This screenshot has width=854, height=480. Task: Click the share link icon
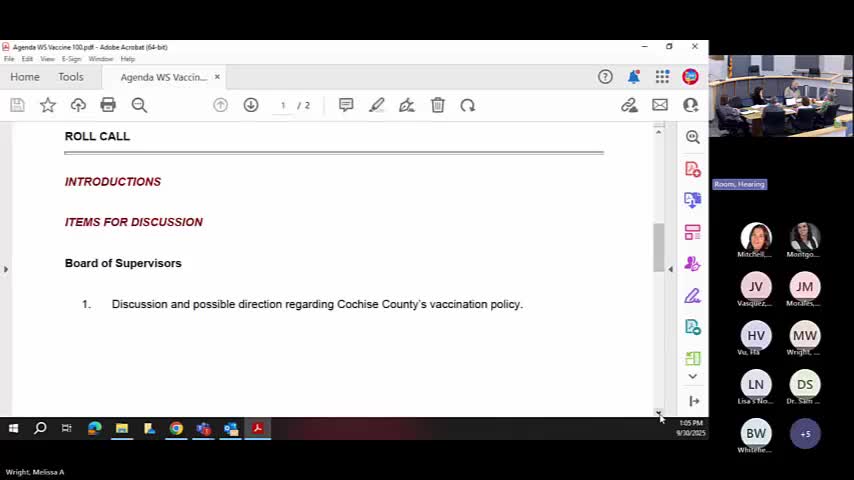pyautogui.click(x=630, y=105)
